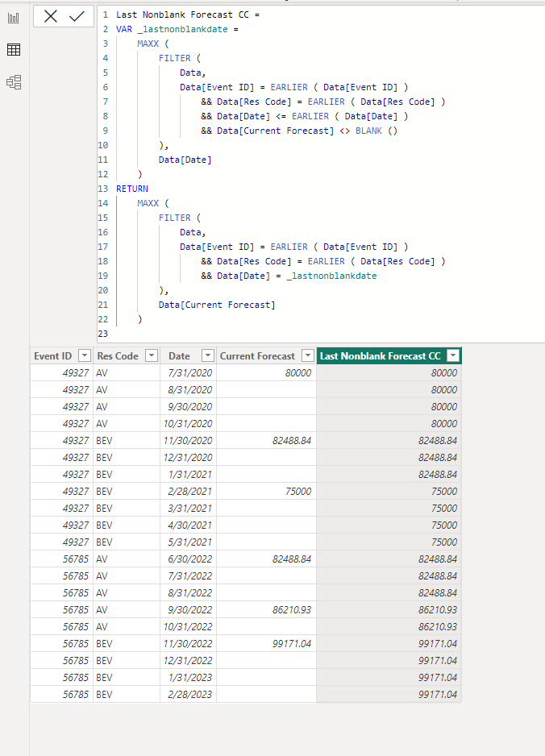The image size is (545, 756).
Task: Select Res Code cell in the 2/28/2023 row
Action: [127, 694]
